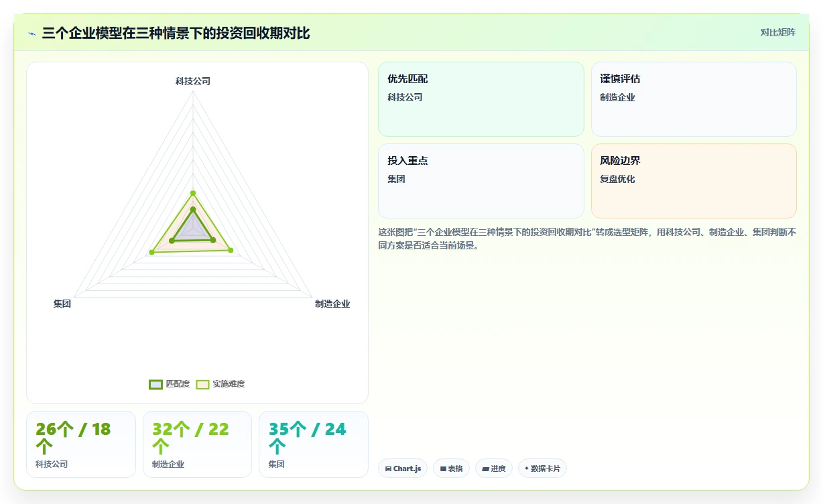The width and height of the screenshot is (823, 504).
Task: Click the 匹配度 legend text
Action: pyautogui.click(x=178, y=384)
